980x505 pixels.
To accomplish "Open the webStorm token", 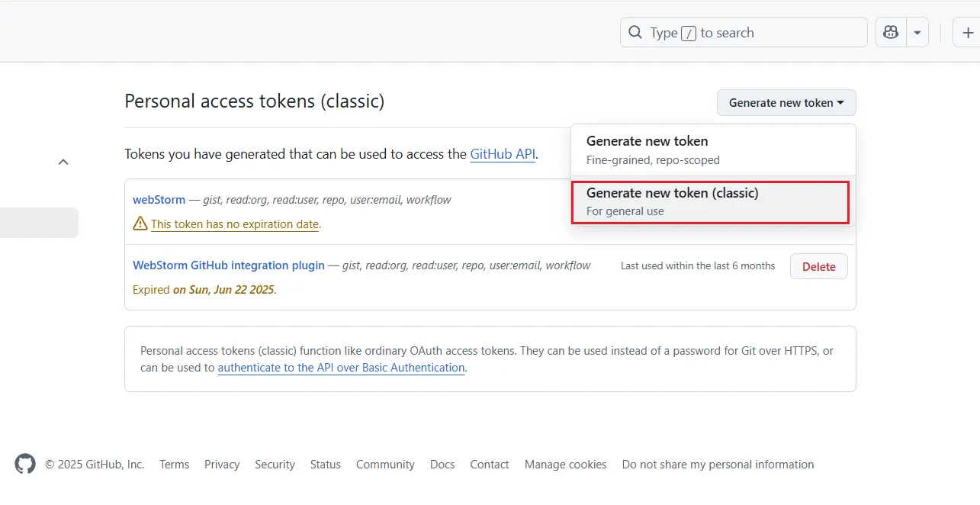I will click(159, 200).
